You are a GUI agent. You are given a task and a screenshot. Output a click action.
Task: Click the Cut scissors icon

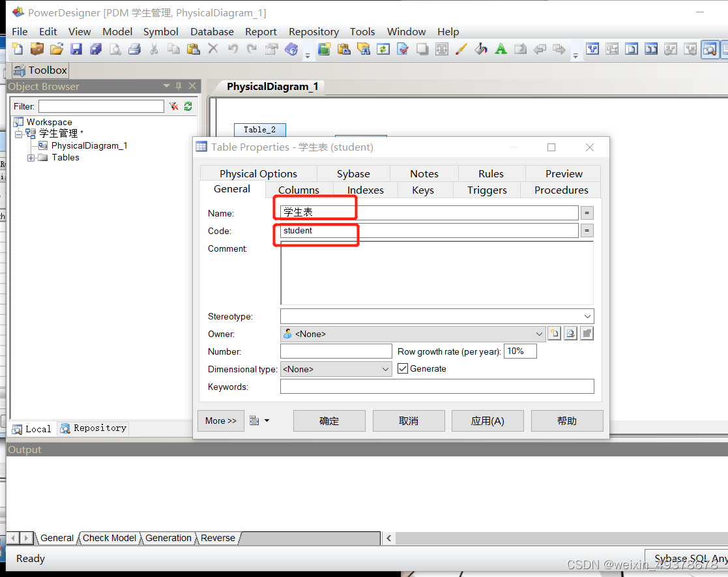click(x=154, y=49)
